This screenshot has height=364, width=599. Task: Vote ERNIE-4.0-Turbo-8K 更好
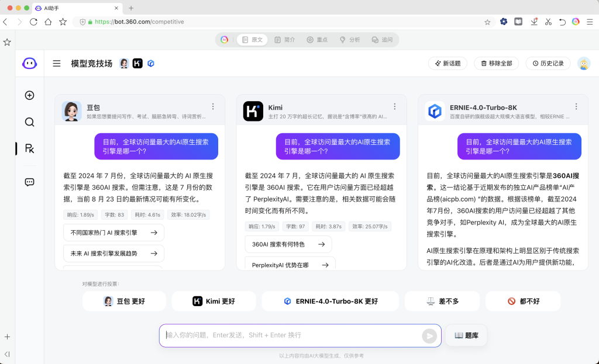click(x=331, y=301)
